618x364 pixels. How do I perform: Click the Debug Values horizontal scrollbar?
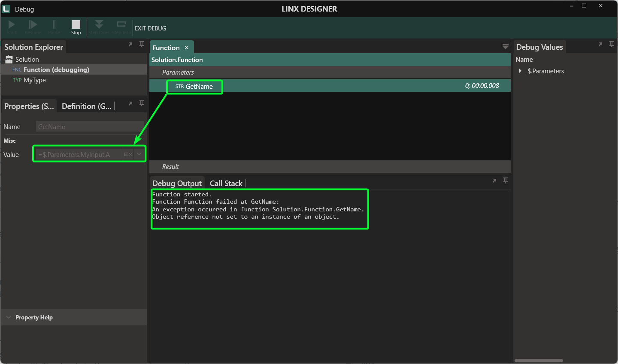coord(539,361)
